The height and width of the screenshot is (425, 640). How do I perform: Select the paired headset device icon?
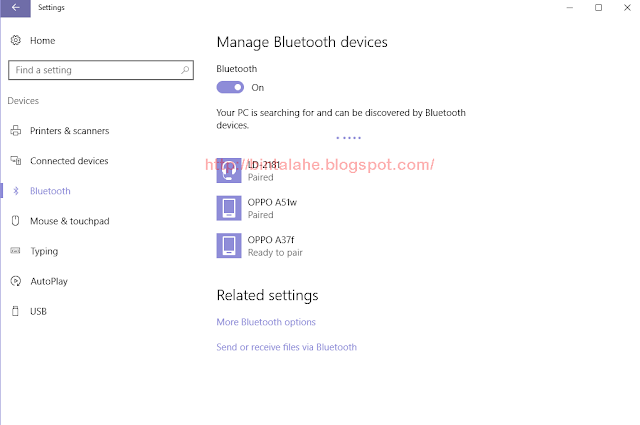click(229, 171)
